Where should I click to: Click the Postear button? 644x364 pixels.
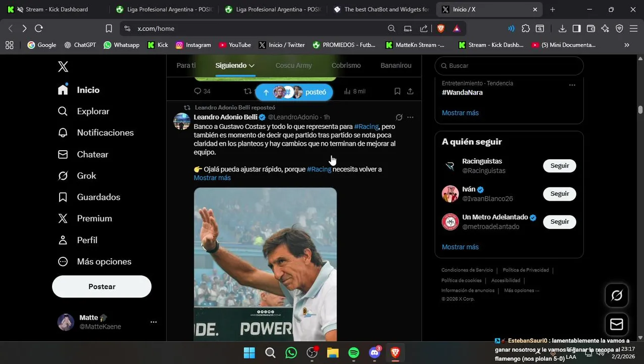pyautogui.click(x=102, y=287)
